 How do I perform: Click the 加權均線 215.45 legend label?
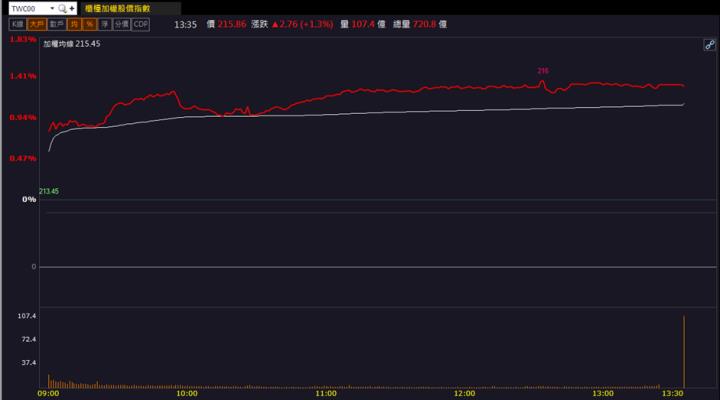coord(72,44)
